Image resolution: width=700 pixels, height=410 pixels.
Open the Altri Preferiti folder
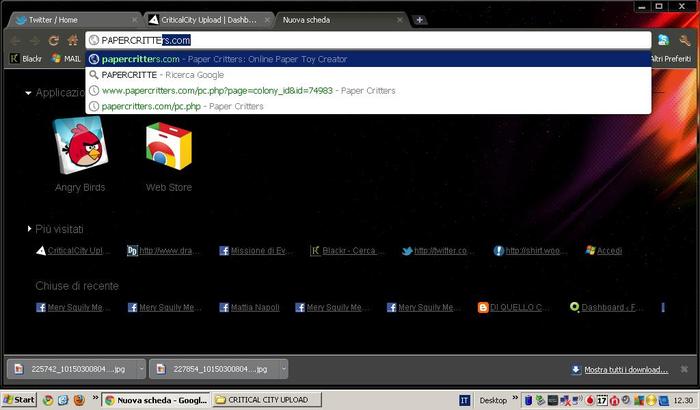(671, 59)
